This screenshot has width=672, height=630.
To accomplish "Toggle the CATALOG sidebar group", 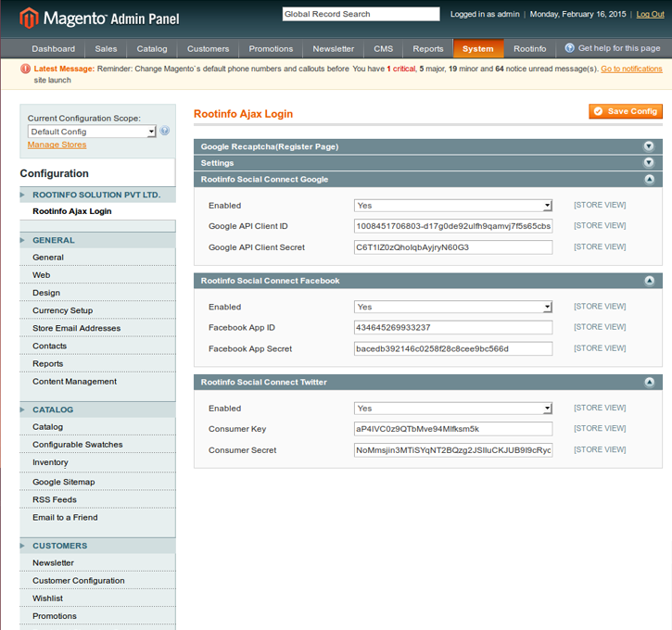I will (97, 409).
